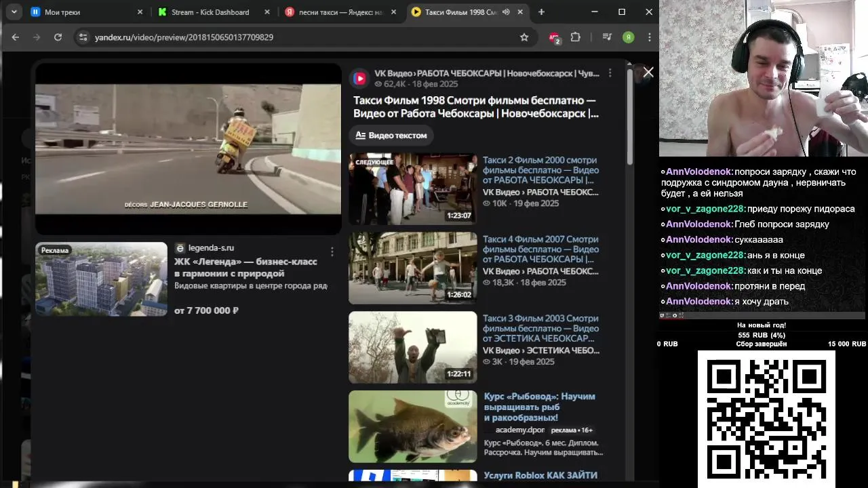Open legenda-s.ru advertiser link
Image resolution: width=868 pixels, height=488 pixels.
point(210,248)
